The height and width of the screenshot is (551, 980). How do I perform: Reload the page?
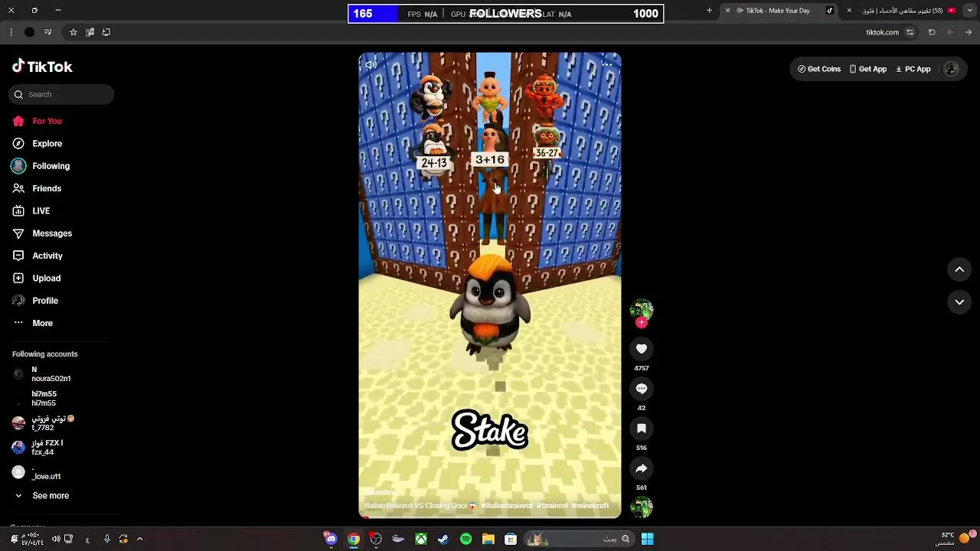point(932,32)
